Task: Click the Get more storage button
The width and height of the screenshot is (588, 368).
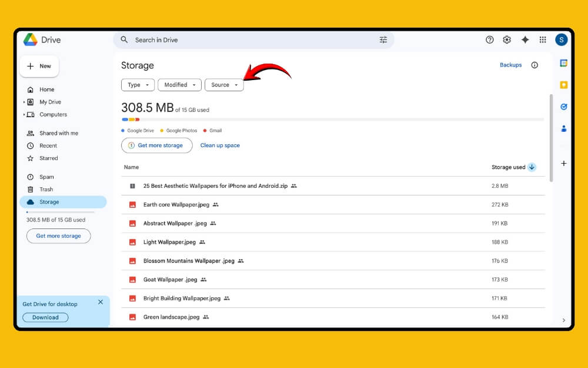Action: click(156, 145)
